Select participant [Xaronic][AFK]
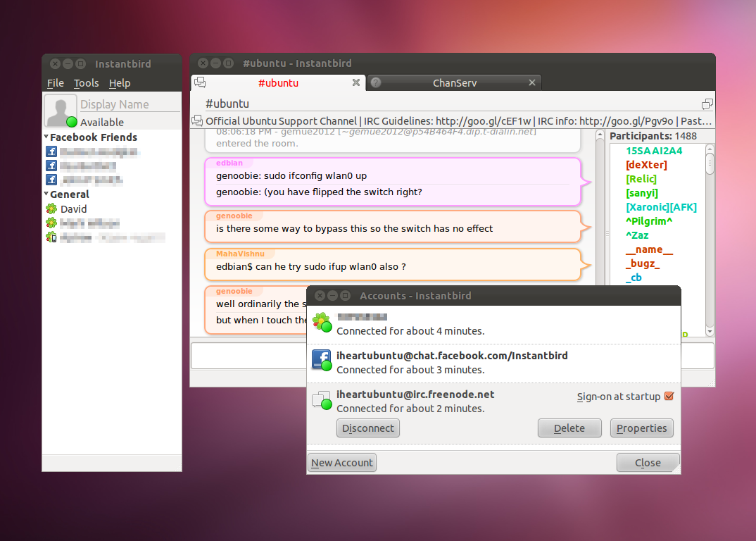756x541 pixels. [x=661, y=207]
